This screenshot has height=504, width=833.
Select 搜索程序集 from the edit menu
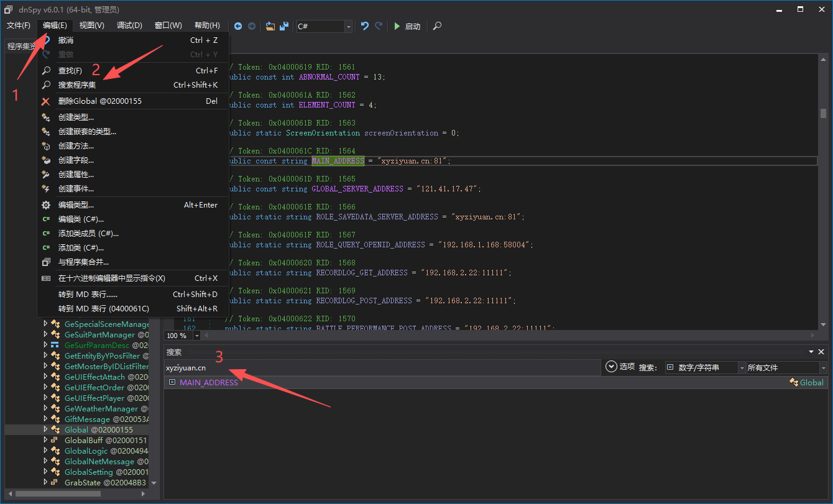tap(77, 85)
